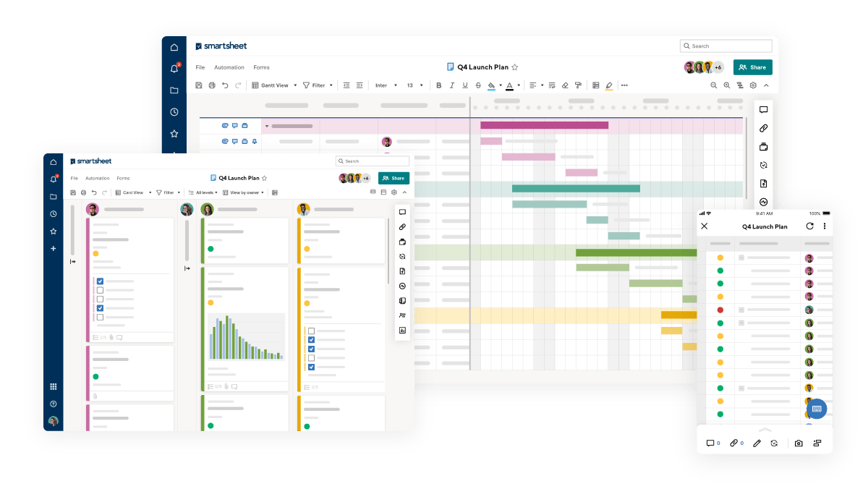Toggle last checked checkbox in yellow card
The height and width of the screenshot is (489, 868).
(311, 367)
